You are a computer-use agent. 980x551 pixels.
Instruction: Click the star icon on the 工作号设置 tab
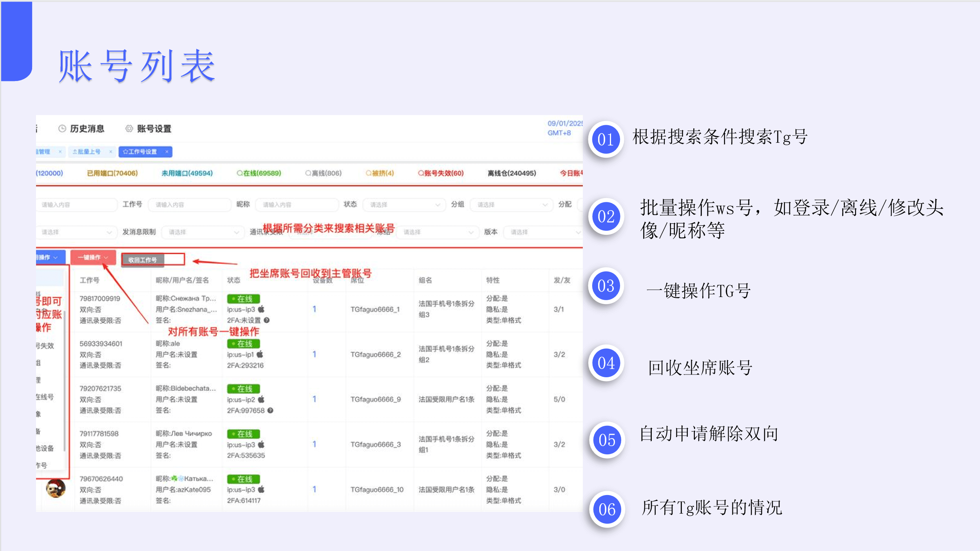click(x=126, y=151)
